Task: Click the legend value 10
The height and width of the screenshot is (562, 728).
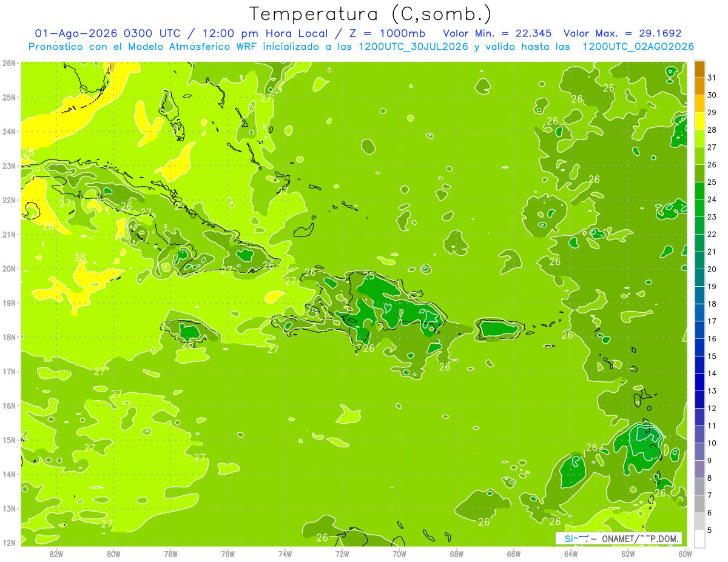Action: click(x=712, y=443)
